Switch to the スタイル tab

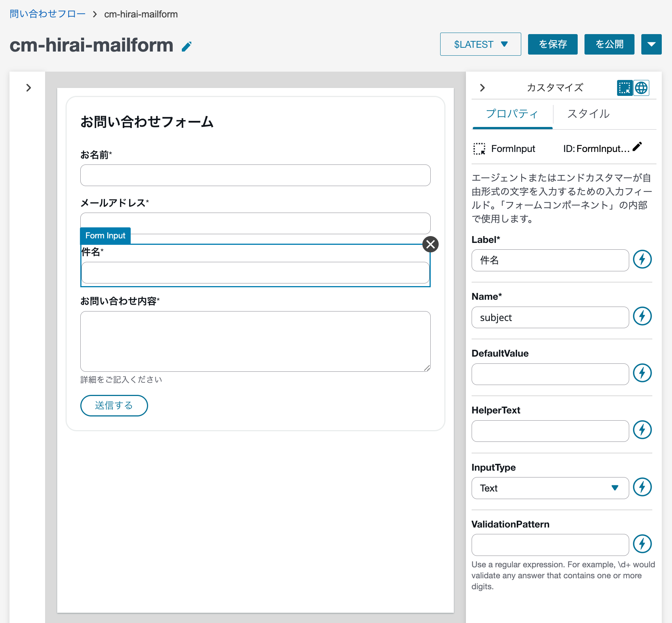pyautogui.click(x=588, y=114)
